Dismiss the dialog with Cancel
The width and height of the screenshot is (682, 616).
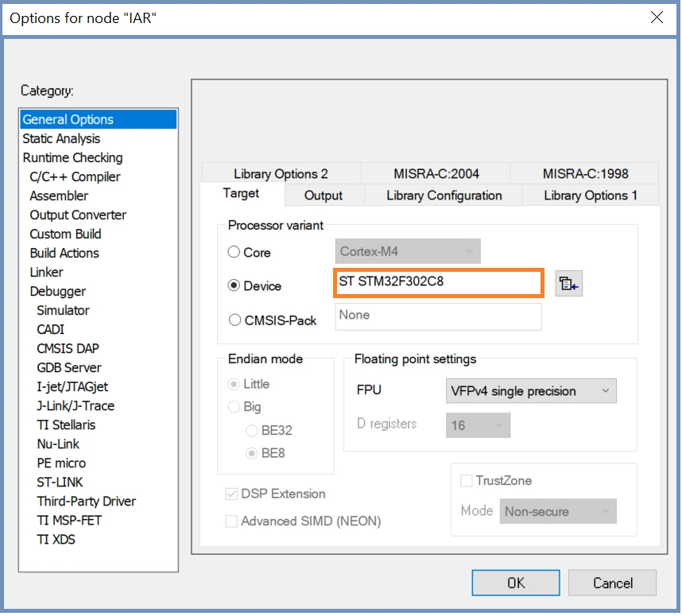(x=612, y=583)
